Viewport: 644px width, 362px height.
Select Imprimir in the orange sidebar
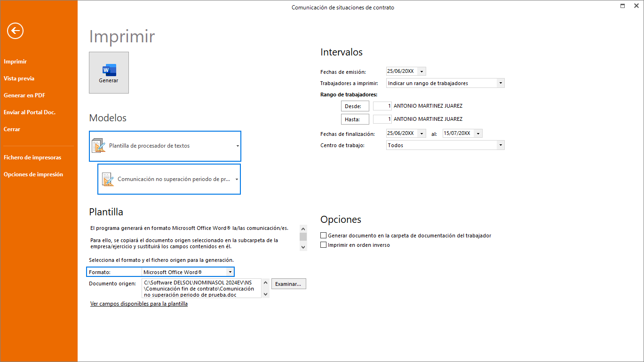[x=15, y=62]
